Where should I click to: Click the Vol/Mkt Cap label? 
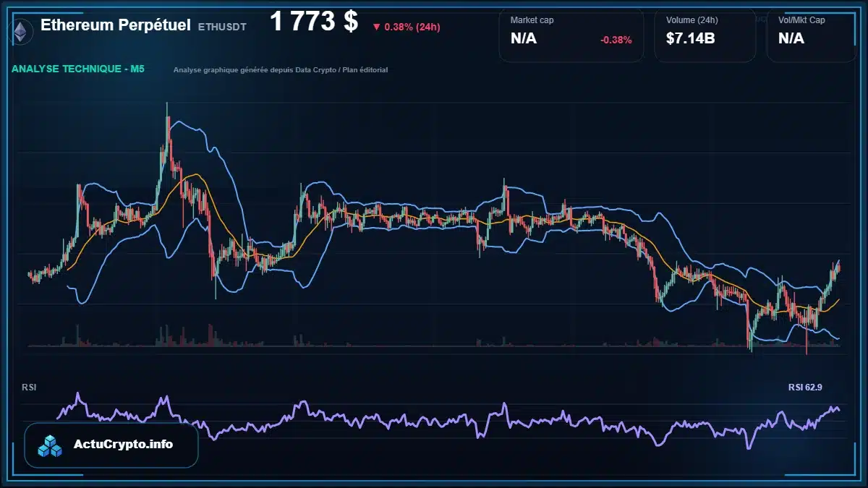tap(801, 20)
